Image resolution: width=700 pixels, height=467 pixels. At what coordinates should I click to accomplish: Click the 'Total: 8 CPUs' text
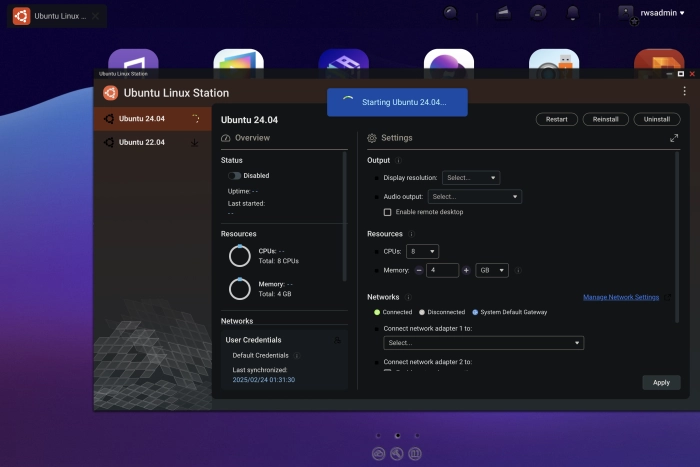[x=279, y=261]
